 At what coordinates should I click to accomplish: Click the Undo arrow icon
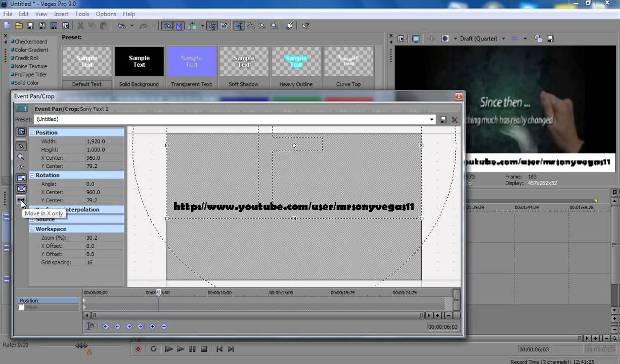point(121,26)
